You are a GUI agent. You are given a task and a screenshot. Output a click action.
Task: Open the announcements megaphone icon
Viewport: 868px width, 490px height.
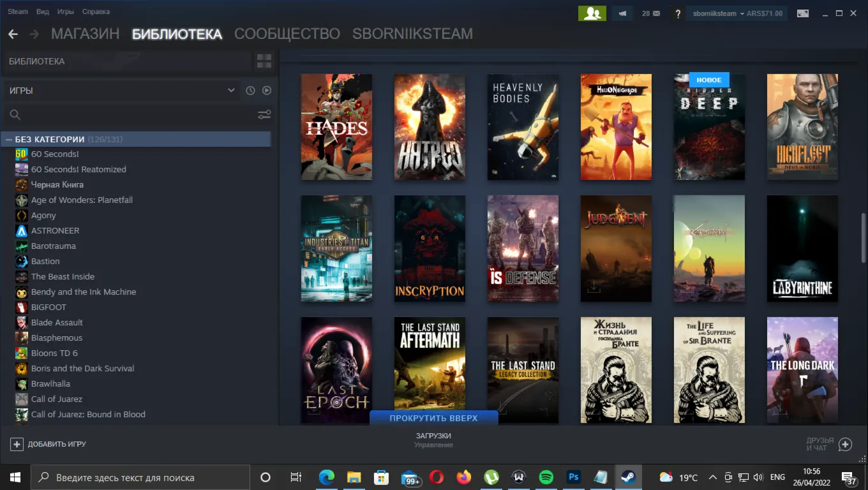click(622, 13)
